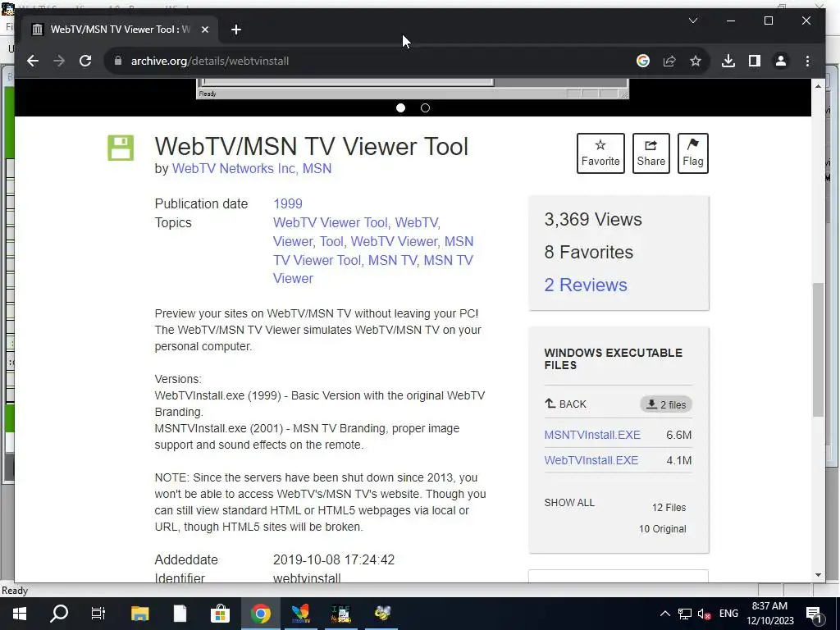Reload the archive.org page
Viewport: 840px width, 630px height.
85,61
